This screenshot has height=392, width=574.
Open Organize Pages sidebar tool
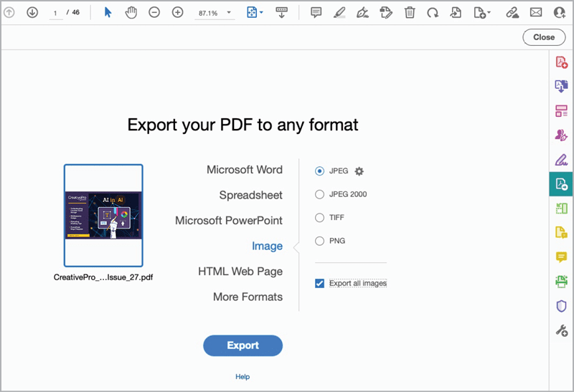[562, 111]
